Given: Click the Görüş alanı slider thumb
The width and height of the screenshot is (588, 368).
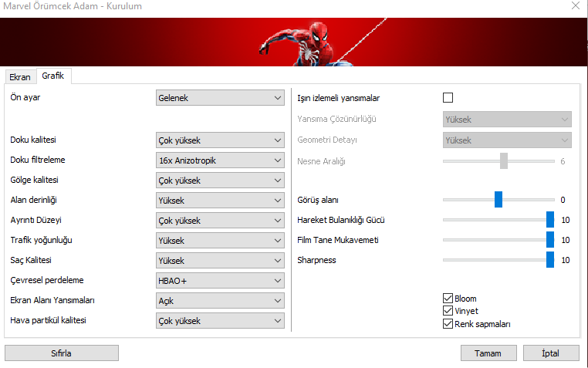Looking at the screenshot, I should pos(498,199).
